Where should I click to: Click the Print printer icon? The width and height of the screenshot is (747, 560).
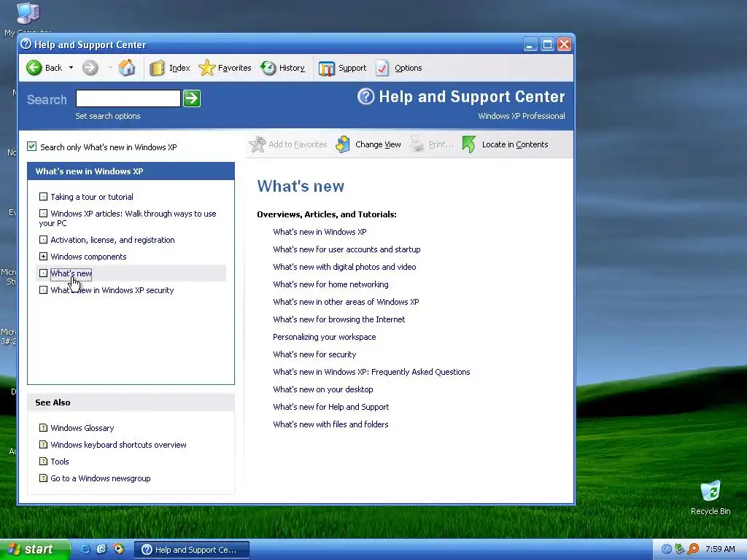(x=417, y=144)
